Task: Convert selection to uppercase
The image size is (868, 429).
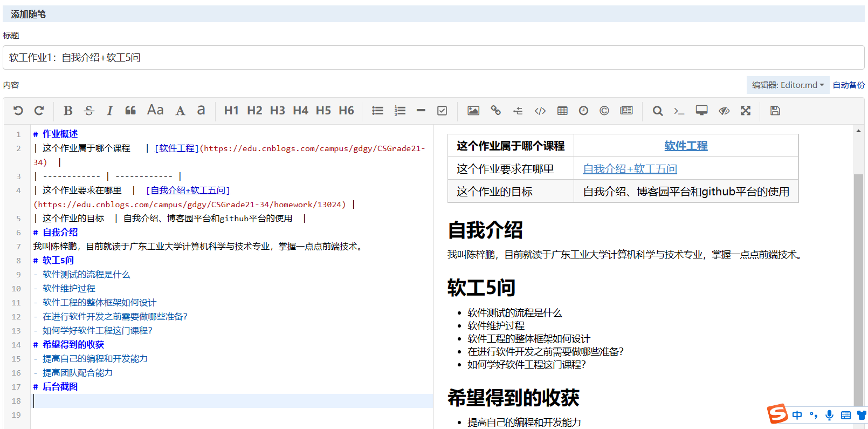Action: [x=180, y=111]
